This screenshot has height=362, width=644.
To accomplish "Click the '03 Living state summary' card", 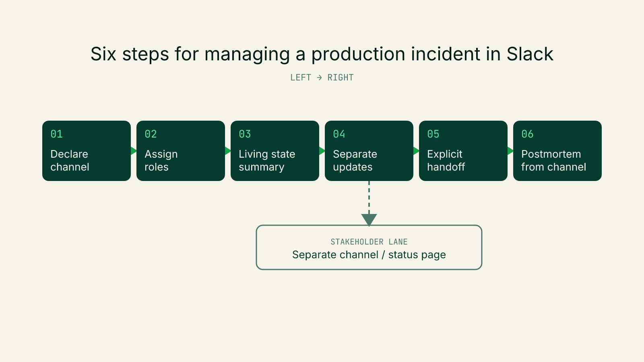I will coord(275,151).
